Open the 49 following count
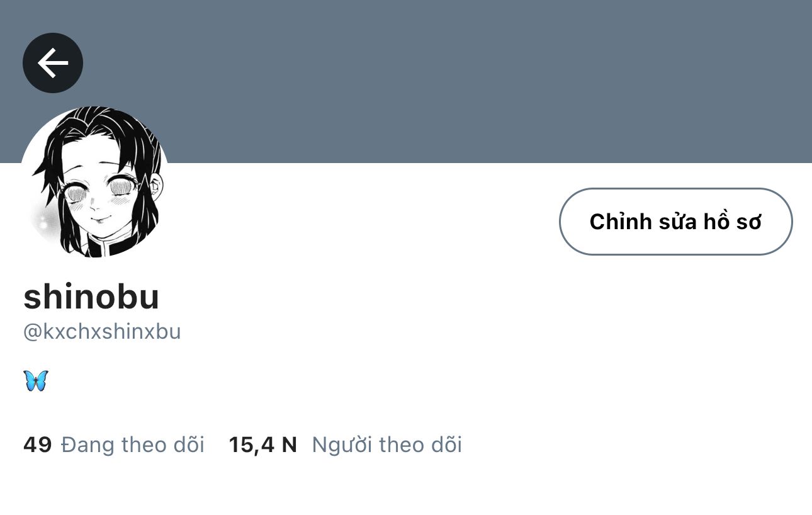 tap(37, 445)
